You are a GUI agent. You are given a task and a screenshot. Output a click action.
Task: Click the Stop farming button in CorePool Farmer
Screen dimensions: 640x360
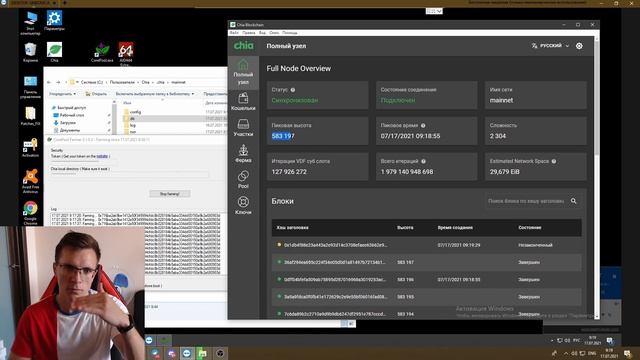click(169, 194)
